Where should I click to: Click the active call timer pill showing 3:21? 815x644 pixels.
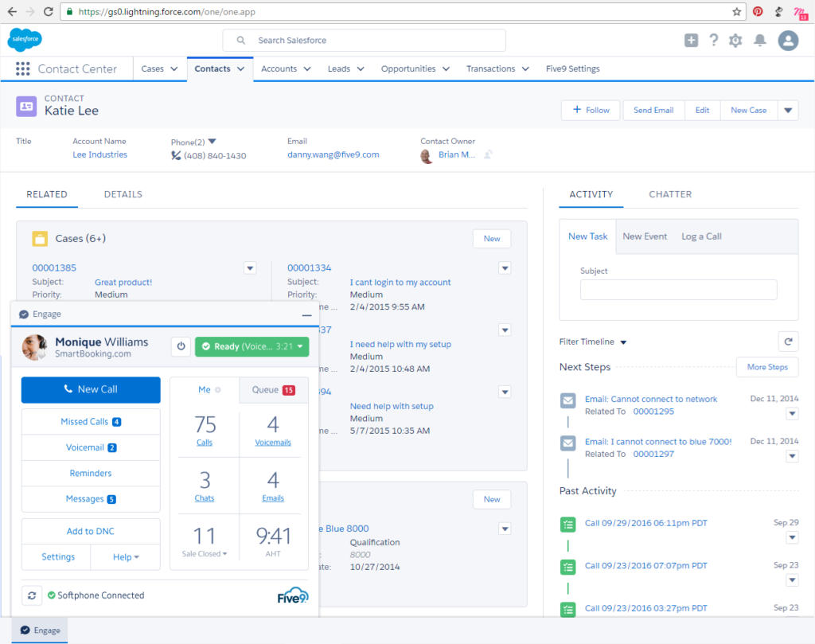click(x=285, y=347)
